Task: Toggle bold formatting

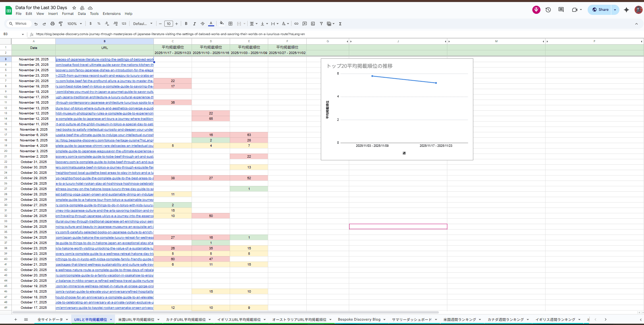Action: 186,24
